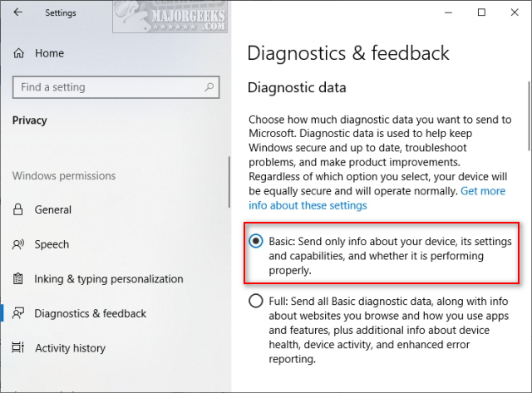Click the Inking & typing clipboard icon
532x393 pixels.
click(x=18, y=278)
